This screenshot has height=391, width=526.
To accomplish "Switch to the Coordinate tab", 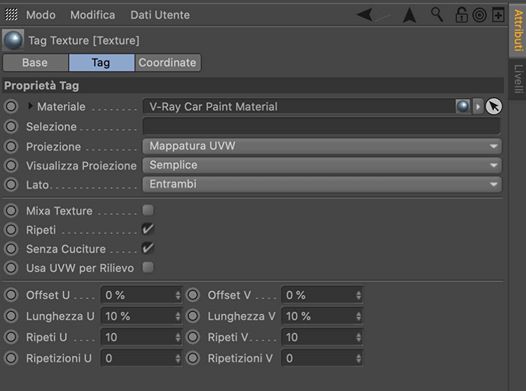I will pyautogui.click(x=168, y=63).
